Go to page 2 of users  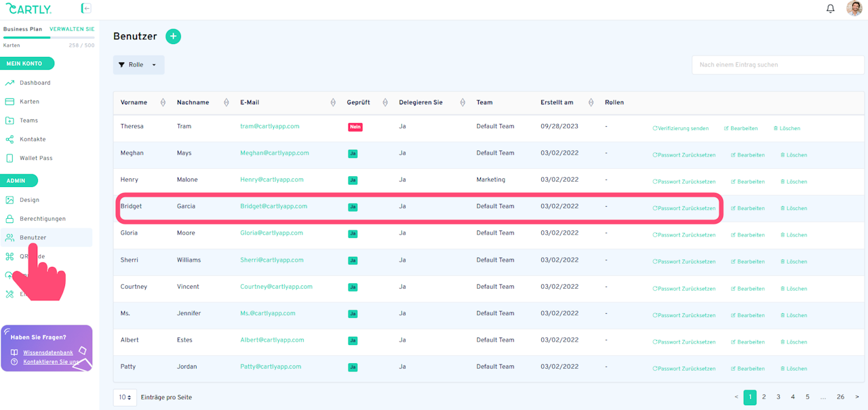764,397
